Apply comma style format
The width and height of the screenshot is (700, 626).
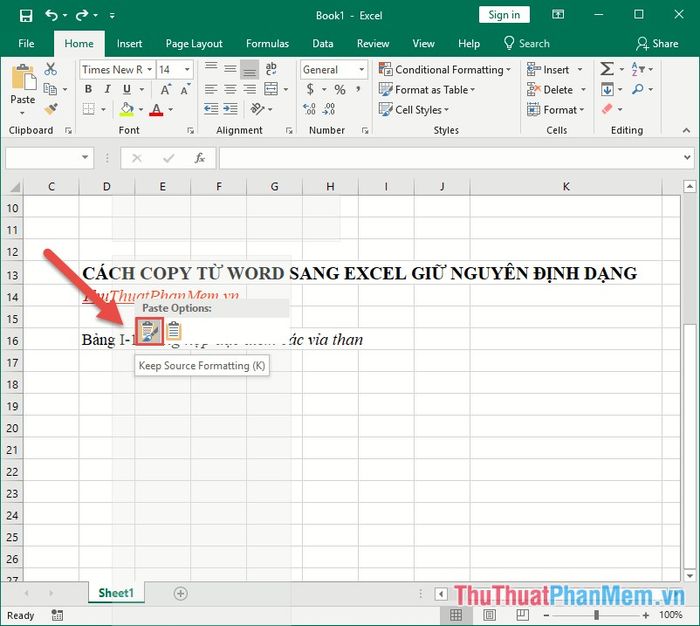(358, 89)
